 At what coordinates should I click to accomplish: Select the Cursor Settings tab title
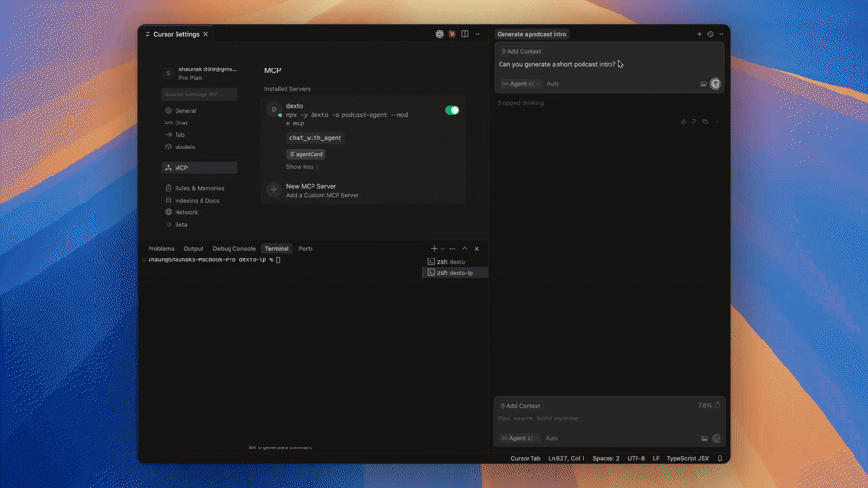176,34
